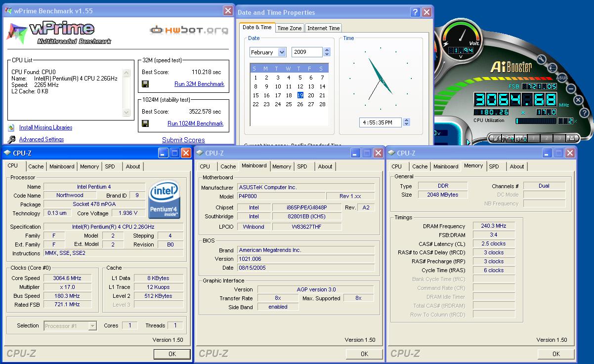
Task: Expand AI Booster panel with side arrow
Action: [468, 142]
